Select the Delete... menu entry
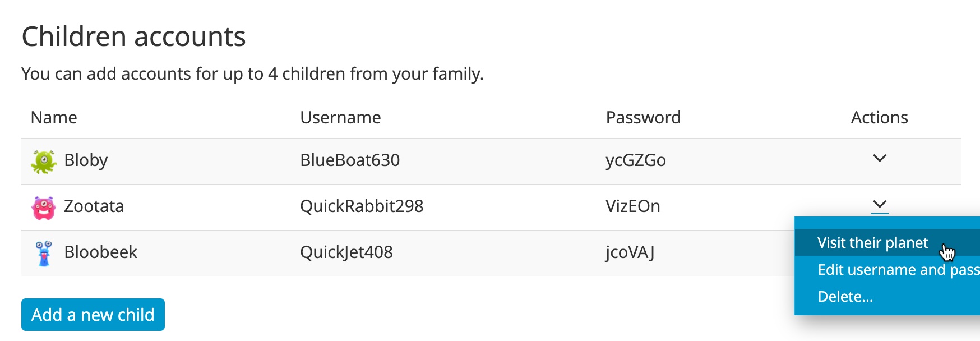The height and width of the screenshot is (341, 980). tap(845, 297)
